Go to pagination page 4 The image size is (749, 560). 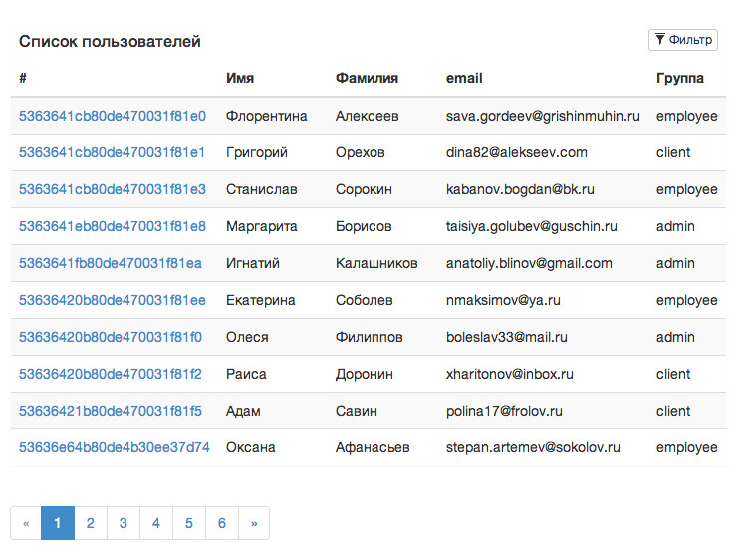(156, 523)
